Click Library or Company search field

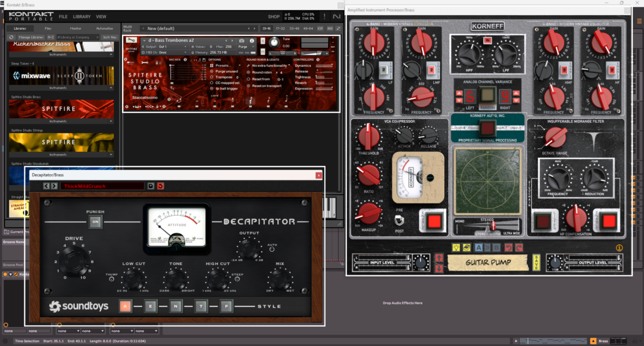[x=77, y=37]
